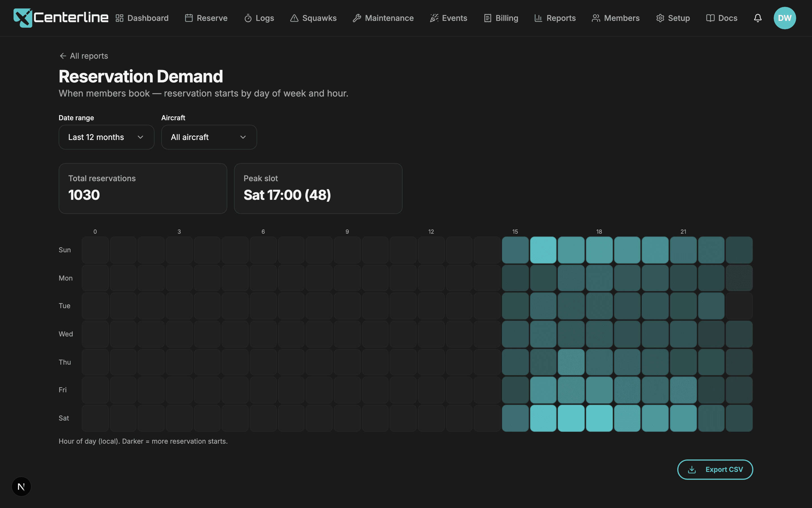Click the Billing receipt icon
Screen dimensions: 812x508
(x=487, y=18)
